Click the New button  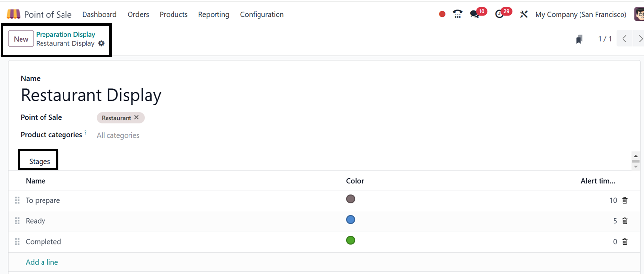[21, 39]
